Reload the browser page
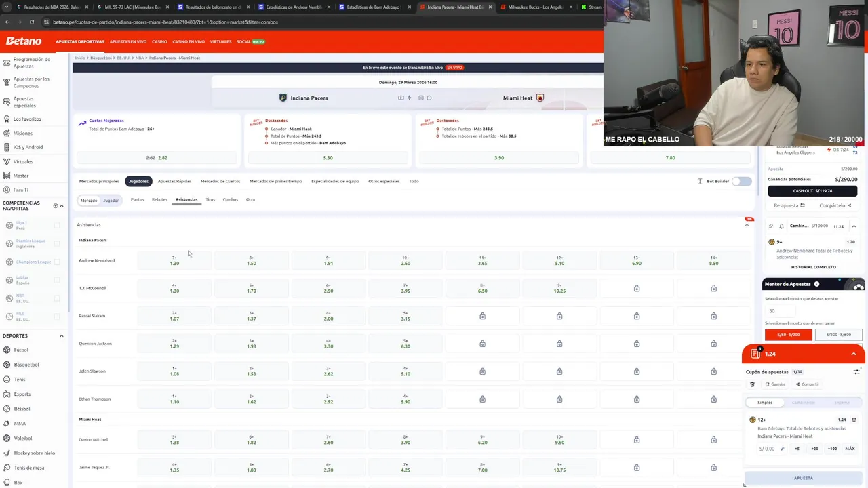This screenshot has width=868, height=488. [31, 22]
